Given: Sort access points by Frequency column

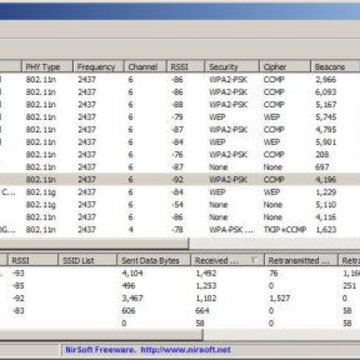Looking at the screenshot, I should pos(99,67).
